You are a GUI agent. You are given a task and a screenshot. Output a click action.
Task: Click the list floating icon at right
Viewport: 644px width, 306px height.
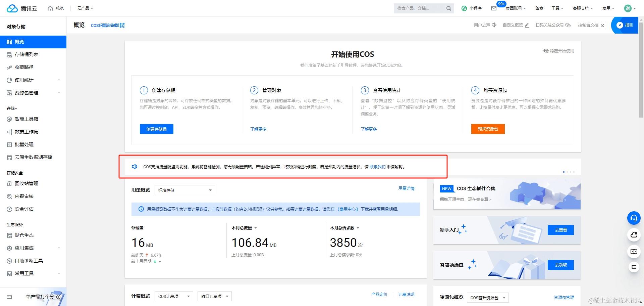coord(634,267)
